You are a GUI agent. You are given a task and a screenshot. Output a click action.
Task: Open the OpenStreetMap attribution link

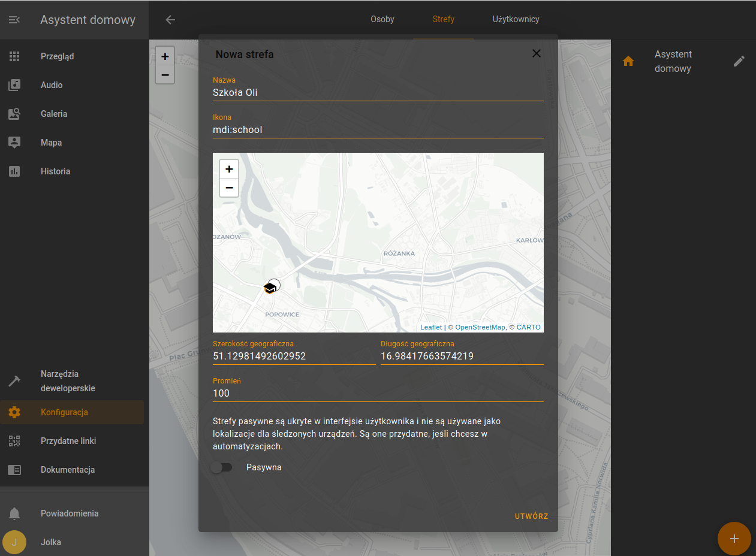(x=480, y=327)
